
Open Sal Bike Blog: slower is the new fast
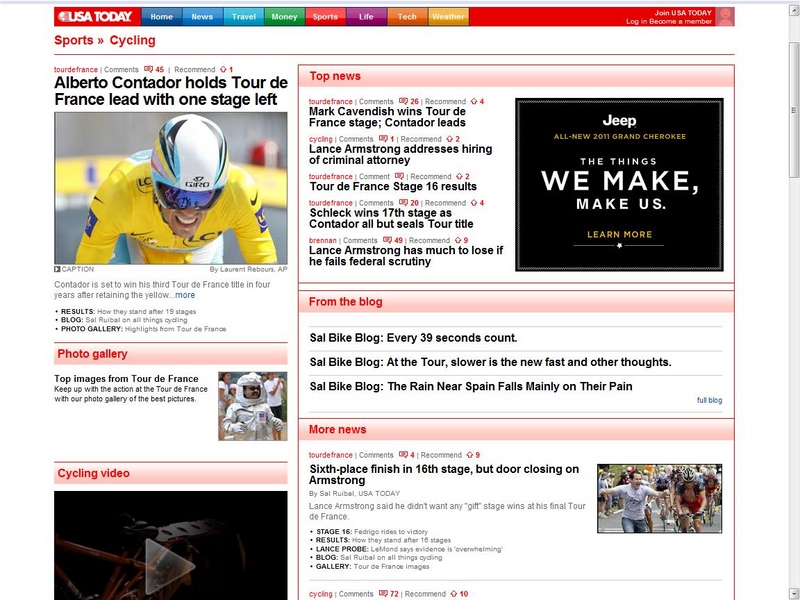[490, 362]
